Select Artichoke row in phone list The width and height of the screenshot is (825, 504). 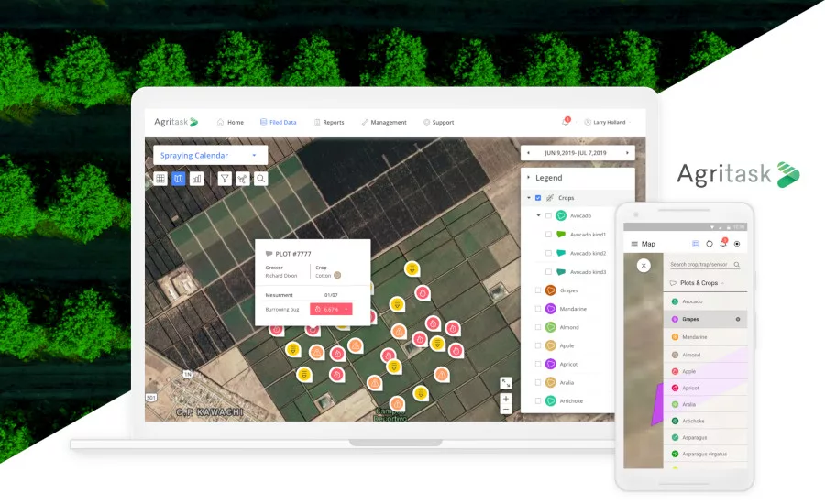coord(705,421)
